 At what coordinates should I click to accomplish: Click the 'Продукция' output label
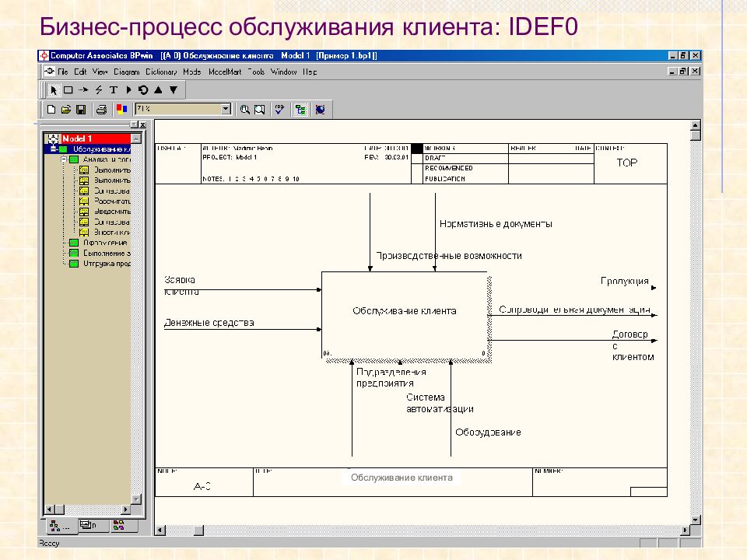(x=625, y=281)
